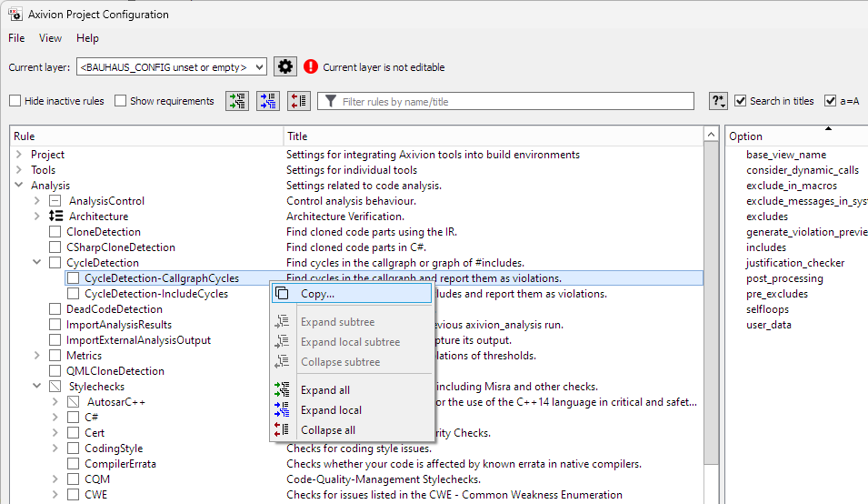Click the Axivion app icon in title bar
This screenshot has height=504, width=868.
click(x=15, y=15)
